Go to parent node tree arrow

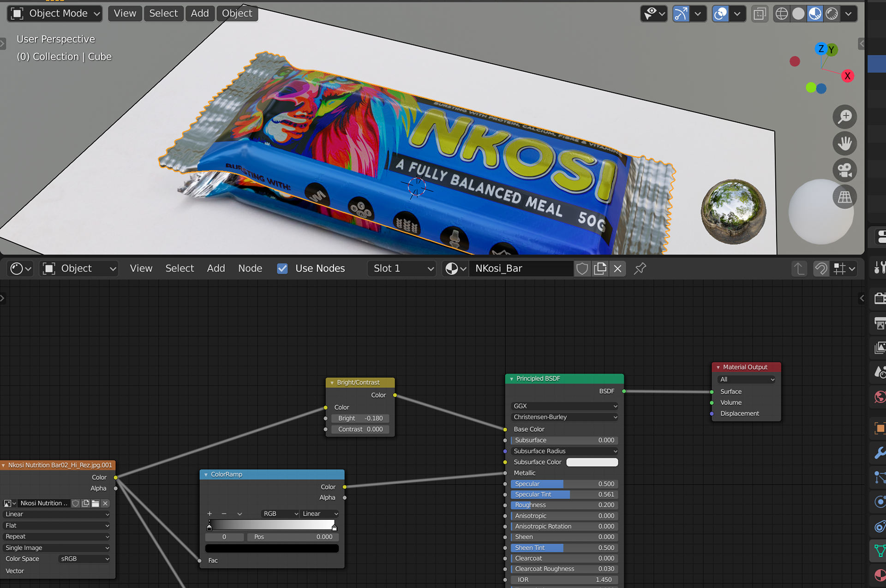(x=799, y=268)
